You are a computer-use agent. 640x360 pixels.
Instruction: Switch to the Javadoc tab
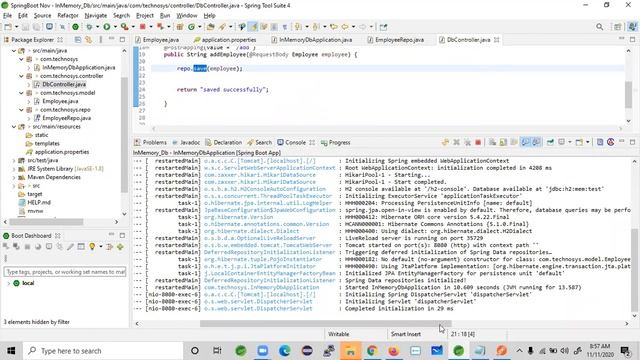[186, 142]
